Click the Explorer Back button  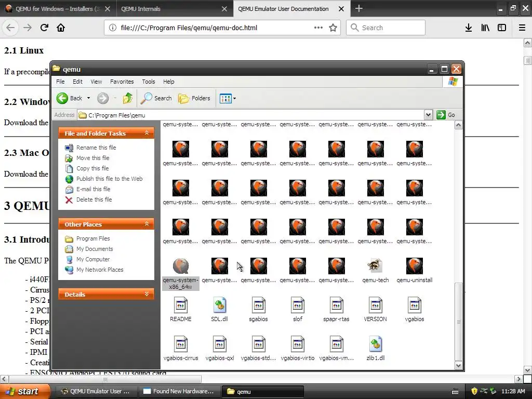(x=70, y=98)
